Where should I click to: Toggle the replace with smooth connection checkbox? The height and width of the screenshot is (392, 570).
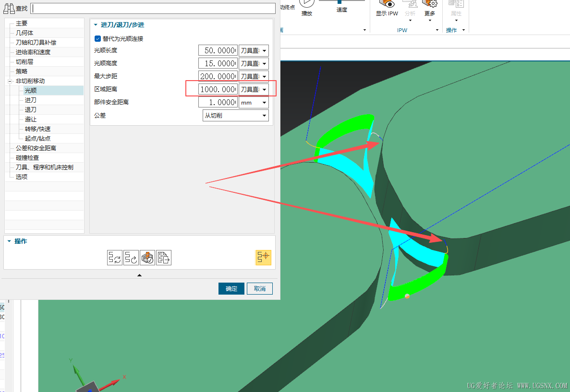pos(97,38)
